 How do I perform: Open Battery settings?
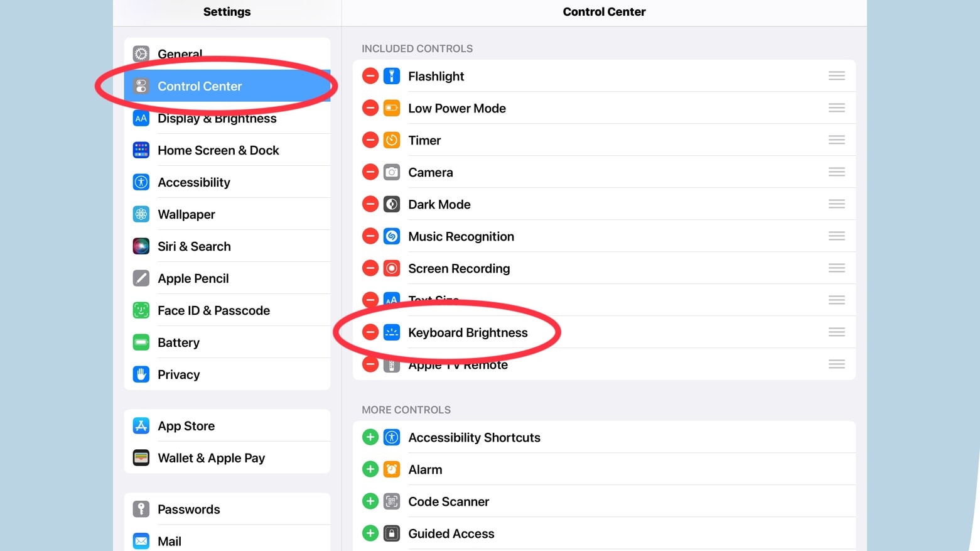point(179,342)
